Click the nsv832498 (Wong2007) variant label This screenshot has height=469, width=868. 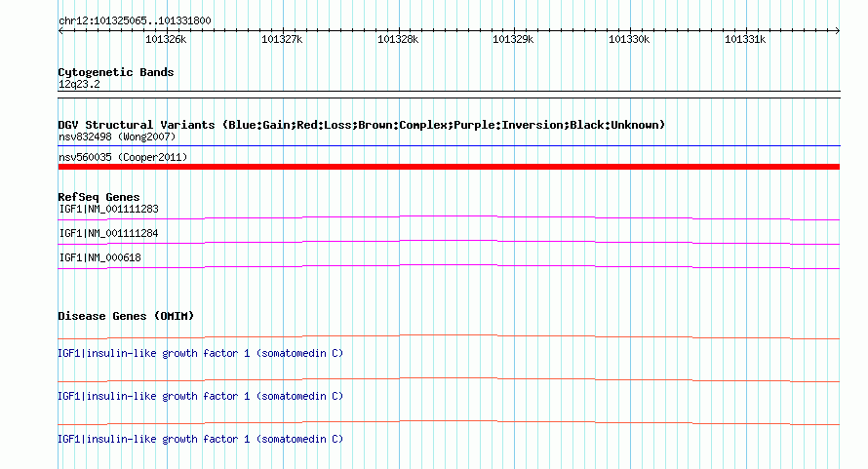[x=117, y=137]
